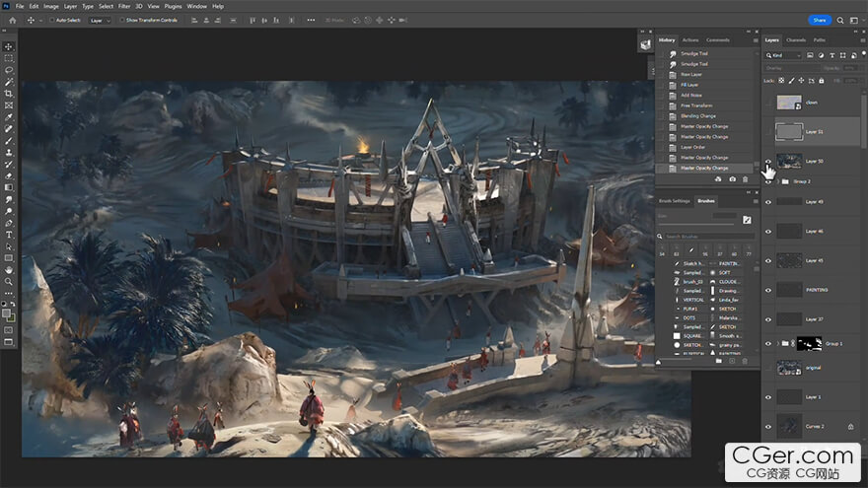Viewport: 868px width, 488px height.
Task: Open Layers panel flyout menu
Action: click(862, 40)
